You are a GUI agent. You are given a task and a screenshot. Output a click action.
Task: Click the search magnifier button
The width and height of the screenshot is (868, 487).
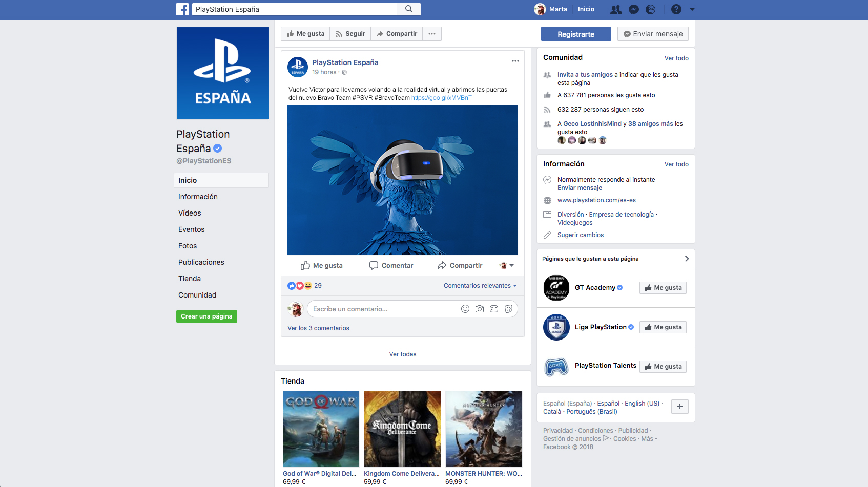click(x=409, y=9)
